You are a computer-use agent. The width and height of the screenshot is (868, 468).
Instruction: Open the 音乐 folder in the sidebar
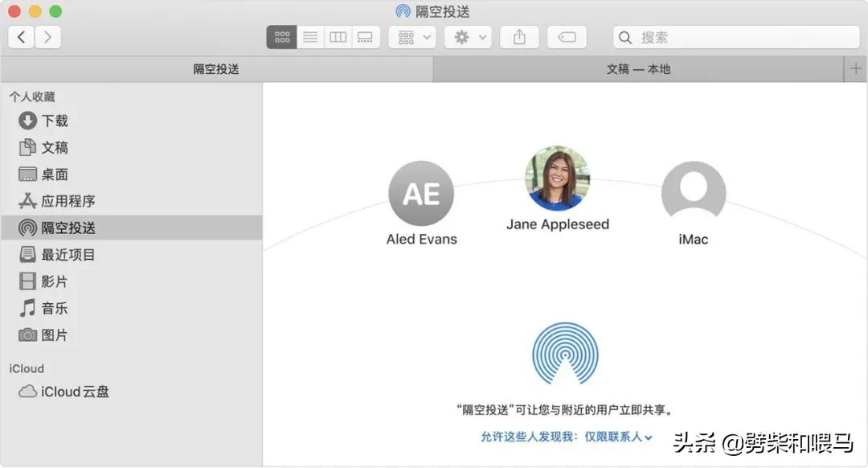click(x=52, y=308)
